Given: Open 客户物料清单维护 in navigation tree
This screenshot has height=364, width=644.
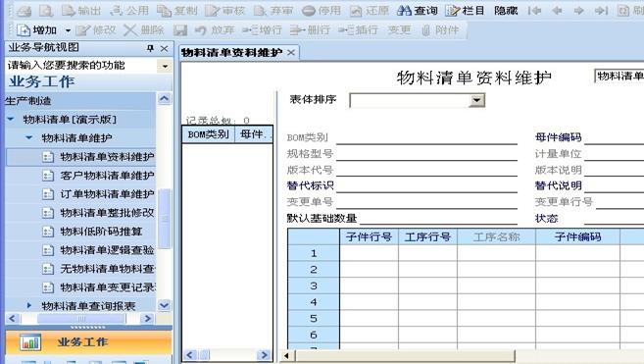Looking at the screenshot, I should (x=107, y=176).
